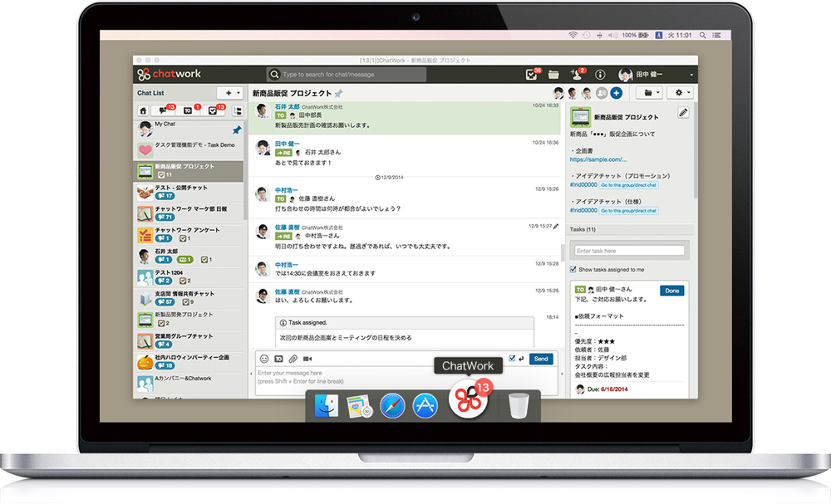The width and height of the screenshot is (831, 504).
Task: Open タスク管理機能デモ - Task Demo chat
Action: pos(188,149)
